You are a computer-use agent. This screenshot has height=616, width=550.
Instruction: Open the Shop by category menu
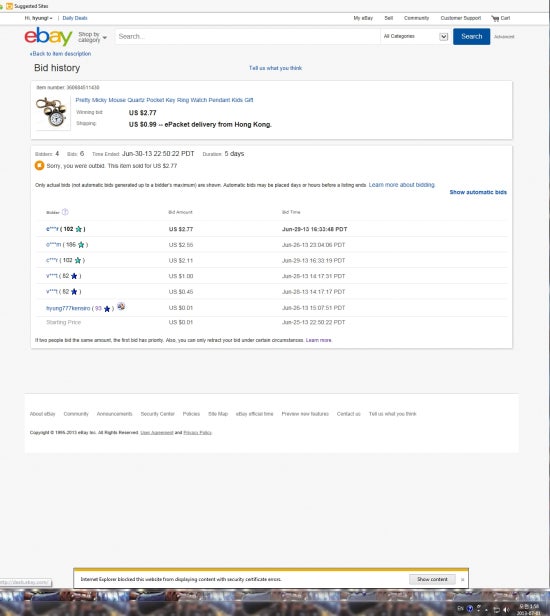click(92, 37)
